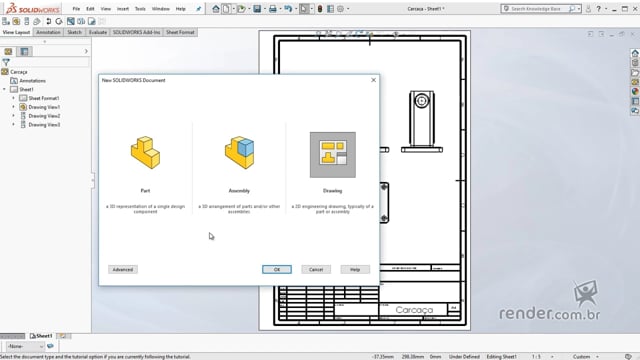Click the Help button in the dialog
This screenshot has height=360, width=640.
click(x=355, y=269)
